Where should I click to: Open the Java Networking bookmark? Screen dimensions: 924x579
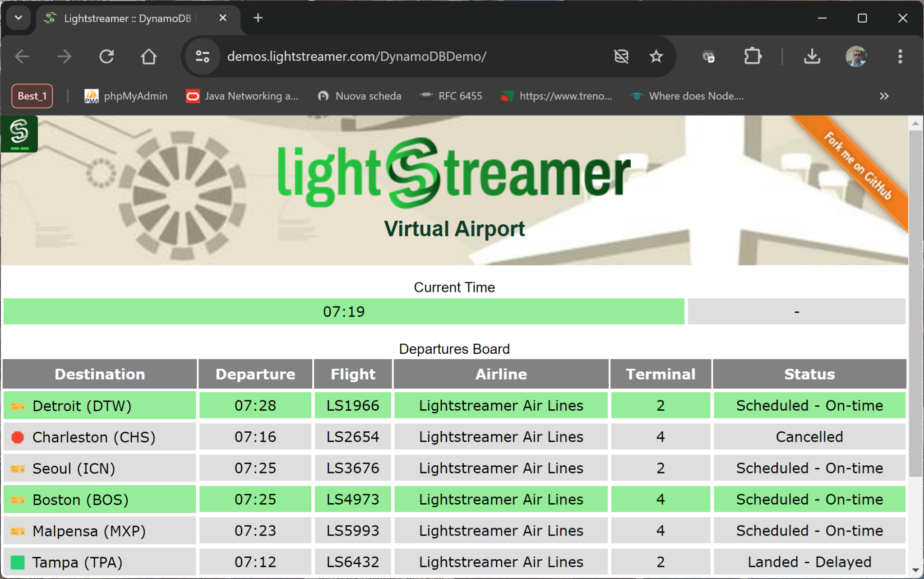242,96
